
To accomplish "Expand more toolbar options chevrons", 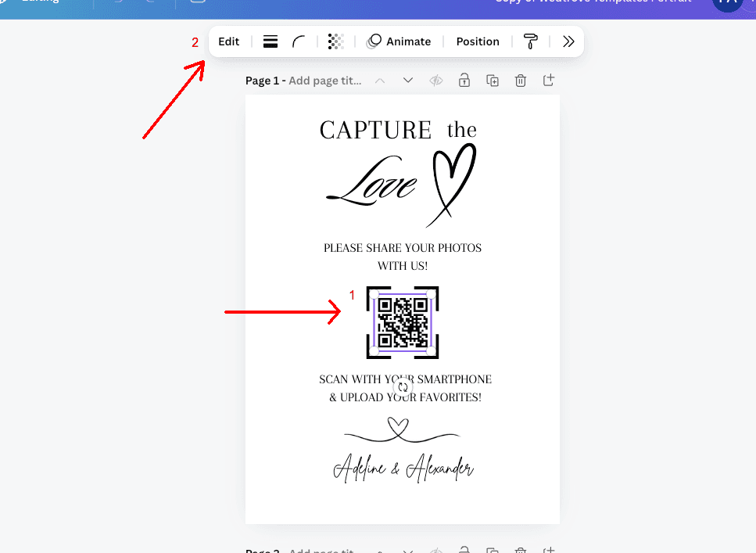I will (568, 41).
